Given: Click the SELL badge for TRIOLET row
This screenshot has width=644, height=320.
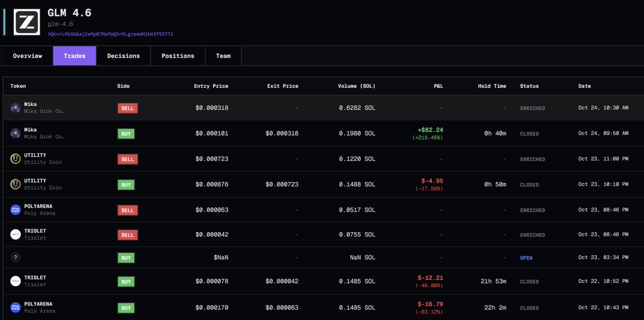Looking at the screenshot, I should point(128,235).
